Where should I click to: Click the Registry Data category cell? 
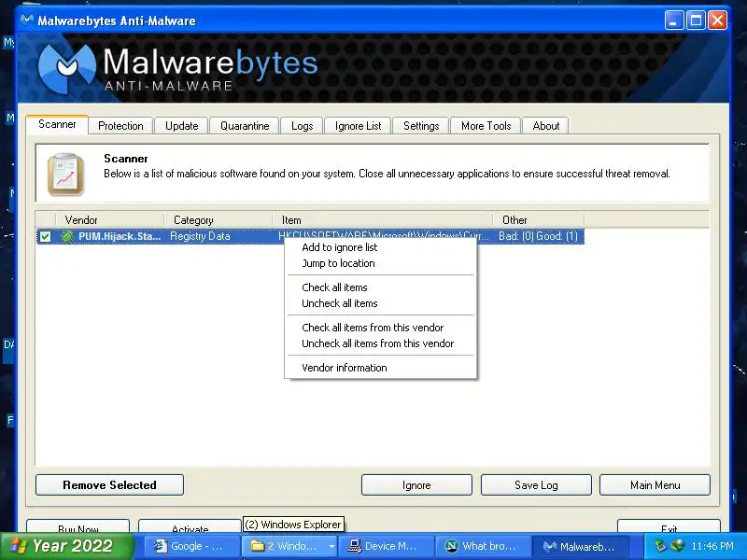click(x=200, y=236)
